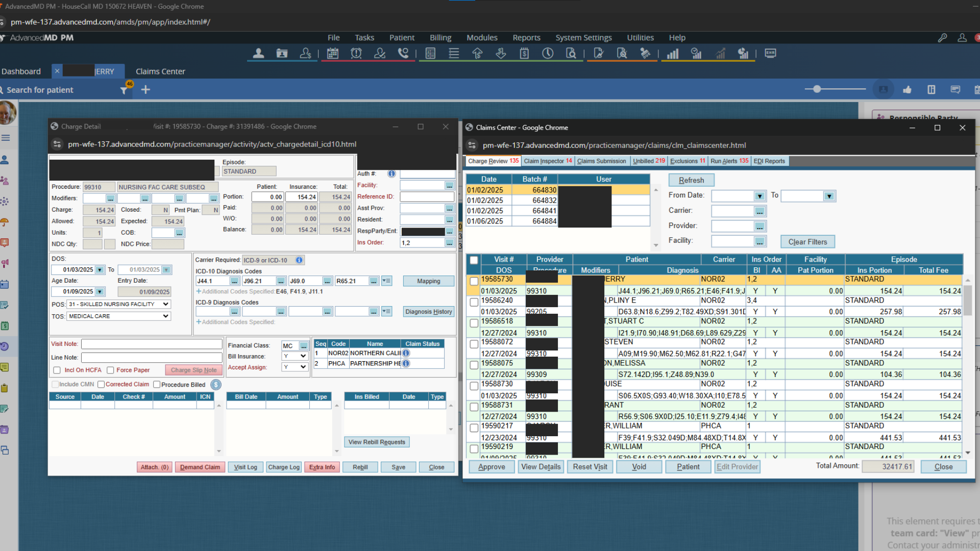Click the thumbs up icon
The image size is (980, 551).
tap(907, 90)
